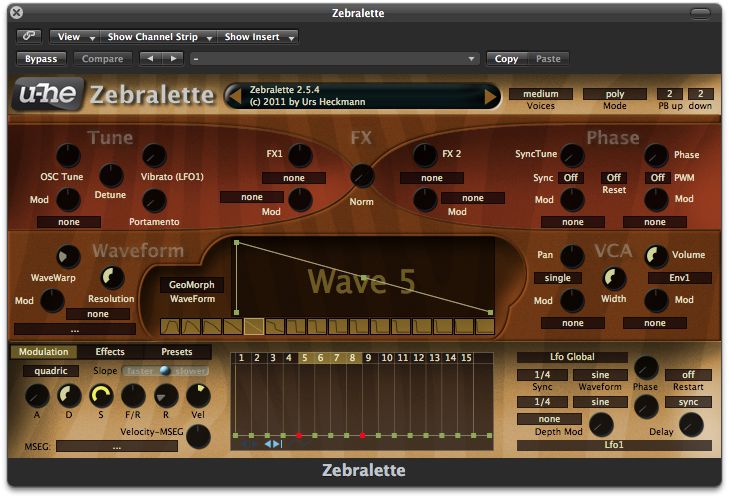Click the Paste button
This screenshot has width=729, height=498.
[548, 59]
